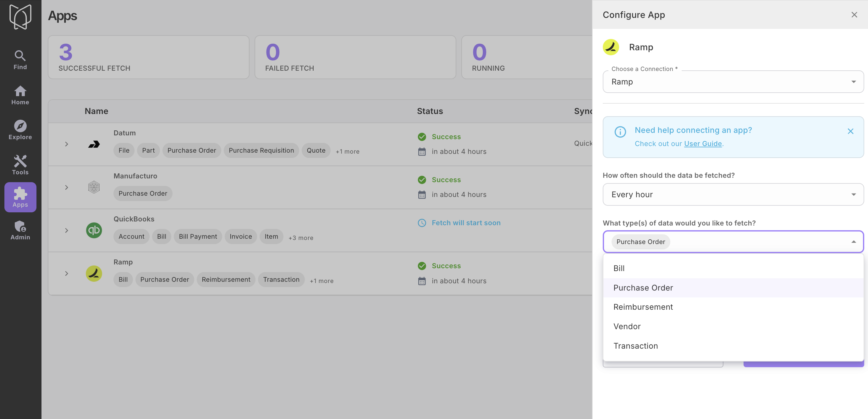Open the Choose a Connection dropdown

[733, 82]
